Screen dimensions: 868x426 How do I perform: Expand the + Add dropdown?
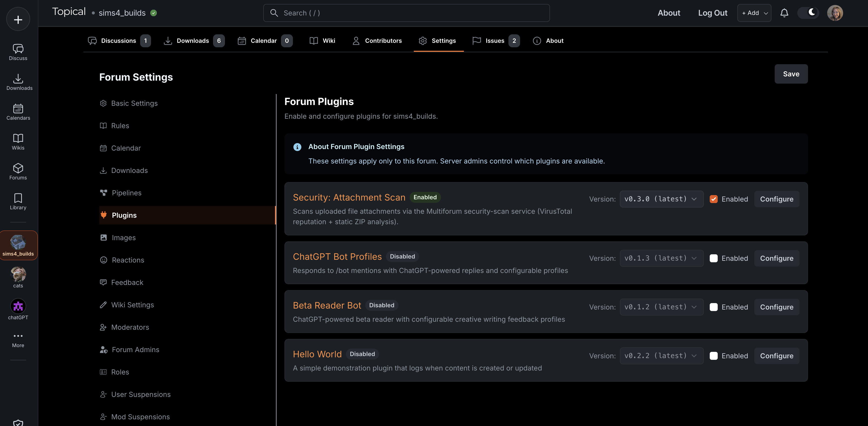tap(754, 13)
